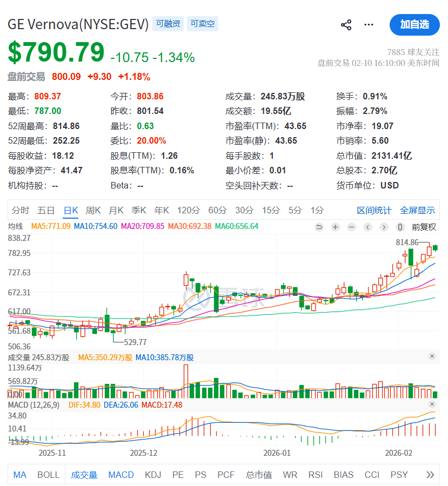
Task: Switch to the 五日 chart tab
Action: point(45,211)
